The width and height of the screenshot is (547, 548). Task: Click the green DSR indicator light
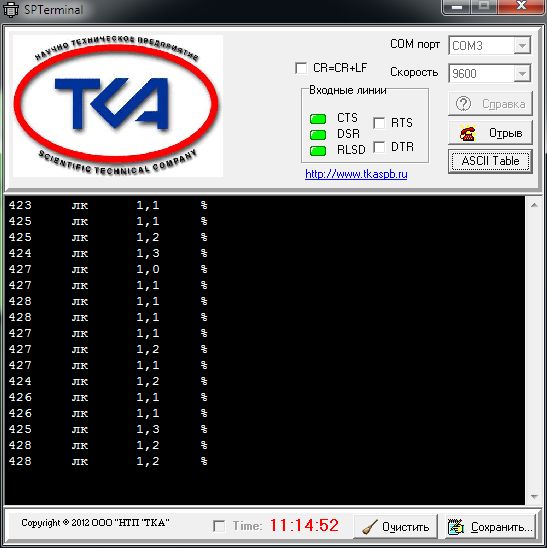pos(318,135)
